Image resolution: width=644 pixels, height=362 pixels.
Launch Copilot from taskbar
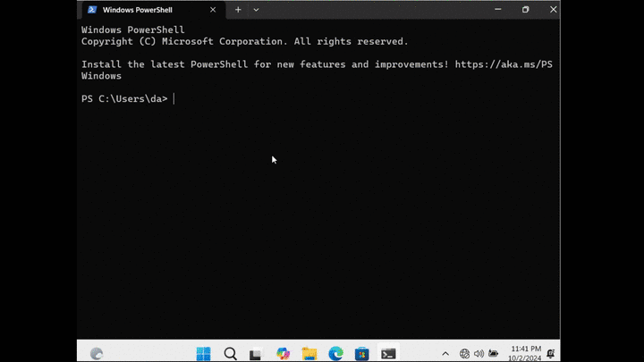click(283, 353)
